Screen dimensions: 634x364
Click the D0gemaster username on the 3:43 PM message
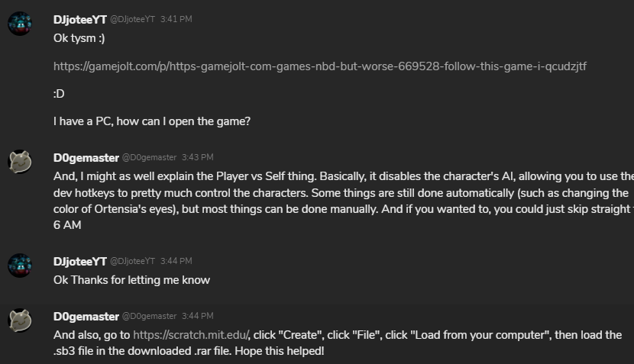pos(86,158)
